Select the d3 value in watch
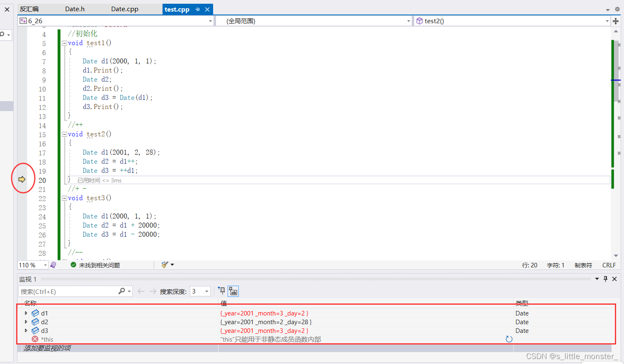The width and height of the screenshot is (624, 364). point(264,331)
